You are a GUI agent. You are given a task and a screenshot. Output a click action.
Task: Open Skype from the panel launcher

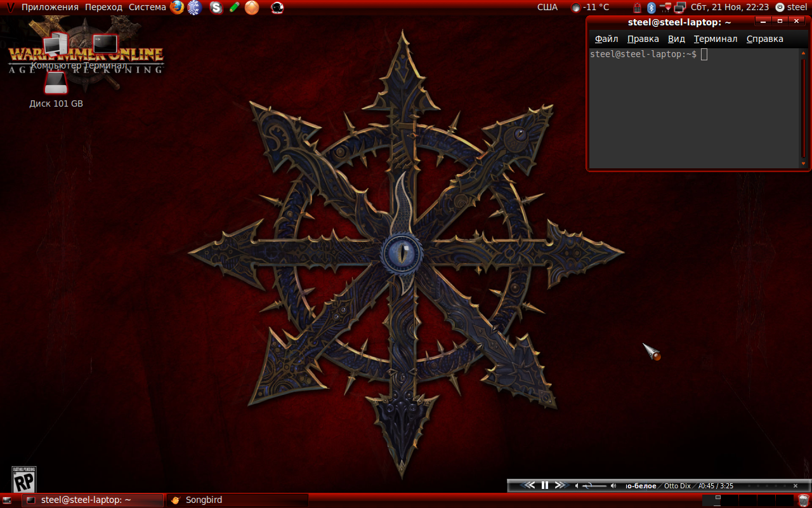point(216,8)
